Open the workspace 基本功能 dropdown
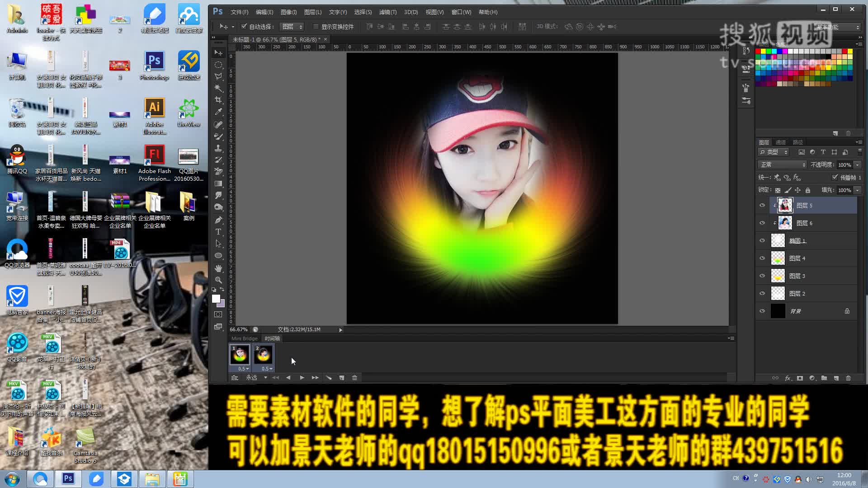Screen dimensions: 868x488 point(838,27)
